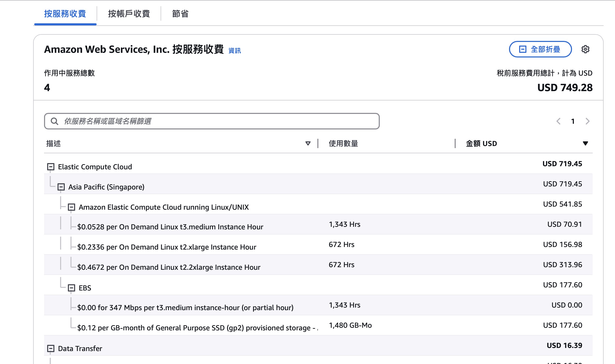Click the 金額 USD column header
Image resolution: width=615 pixels, height=364 pixels.
pos(481,143)
